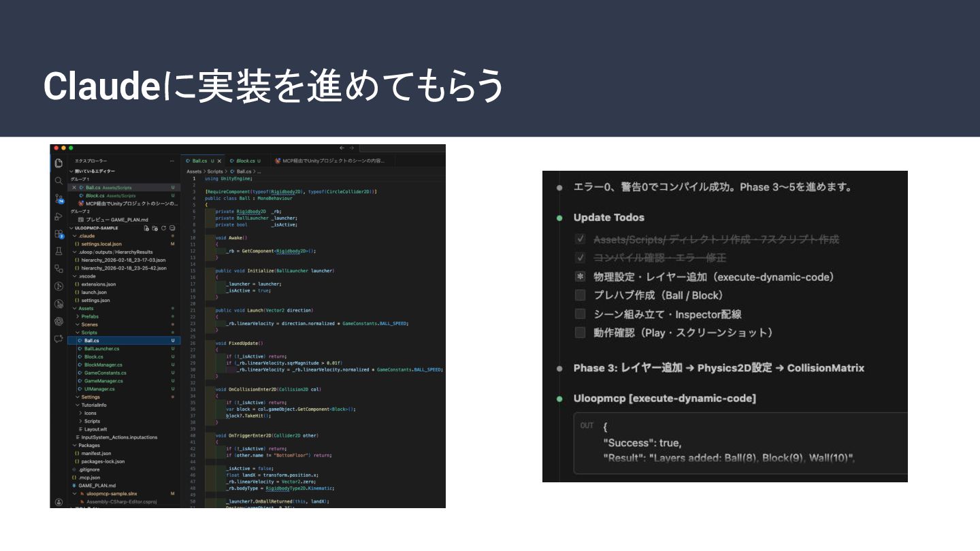
Task: Open manifest.json under Packages
Action: [124, 453]
